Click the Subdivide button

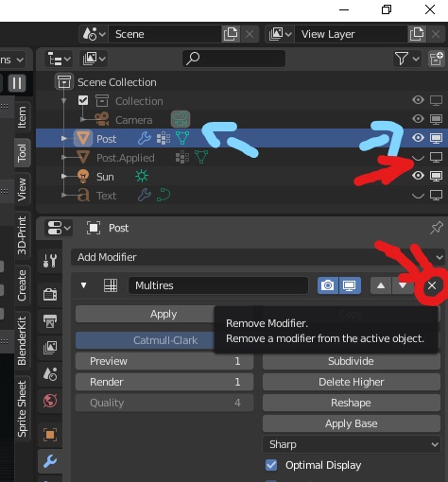click(x=352, y=361)
